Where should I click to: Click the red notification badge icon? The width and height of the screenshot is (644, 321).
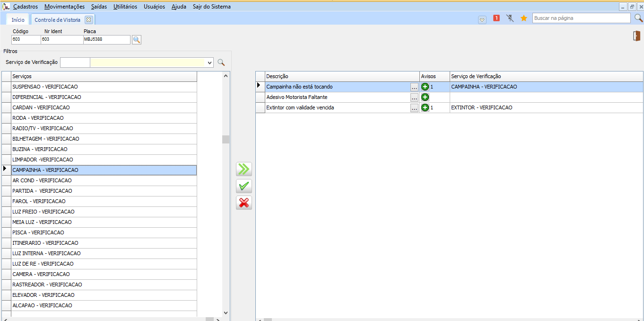496,18
